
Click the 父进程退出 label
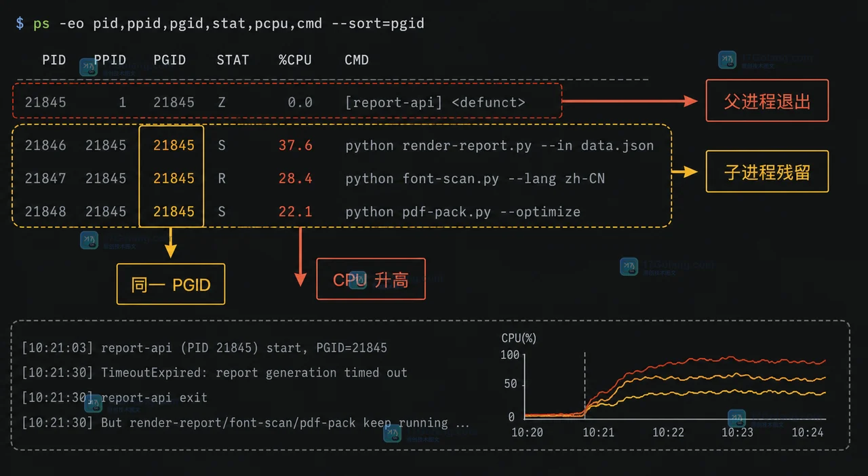coord(767,100)
